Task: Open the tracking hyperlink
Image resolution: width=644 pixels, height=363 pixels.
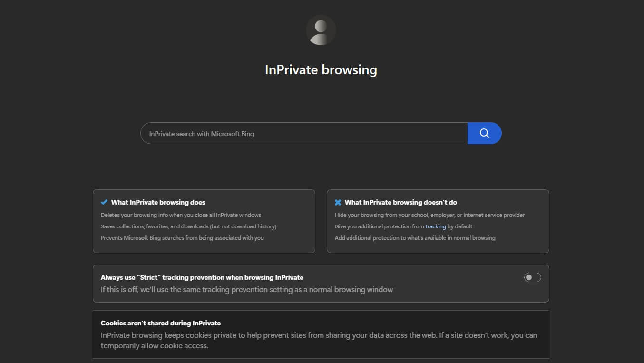Action: pyautogui.click(x=435, y=226)
